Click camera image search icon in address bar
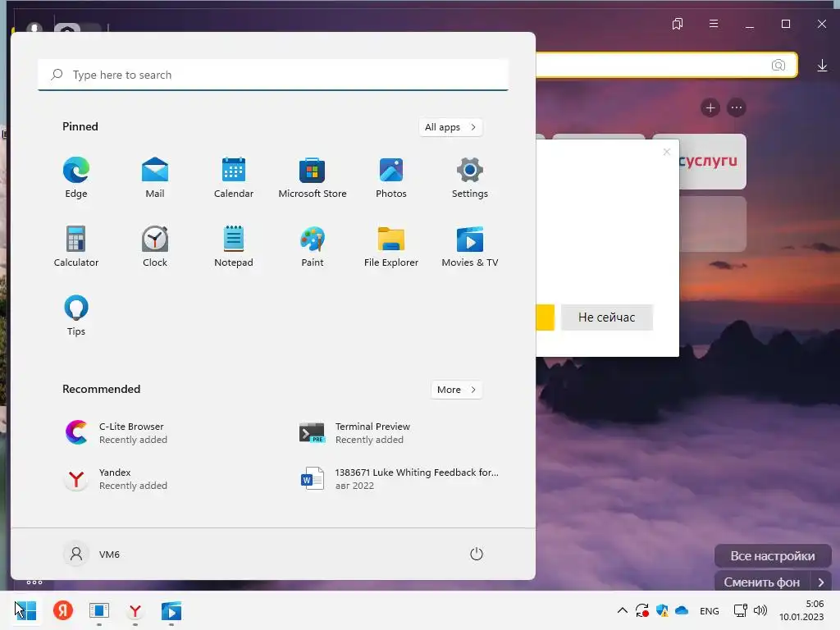Viewport: 840px width, 630px height. tap(778, 66)
